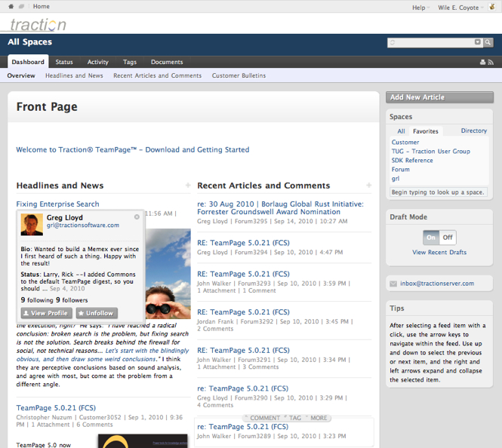Viewport: 502px width, 448px height.
Task: Turn Draft Mode On
Action: [431, 238]
